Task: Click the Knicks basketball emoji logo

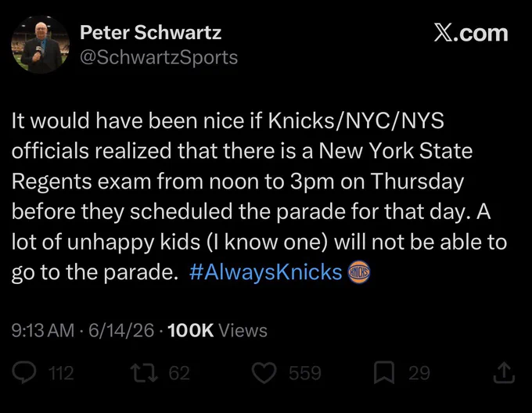Action: click(358, 272)
